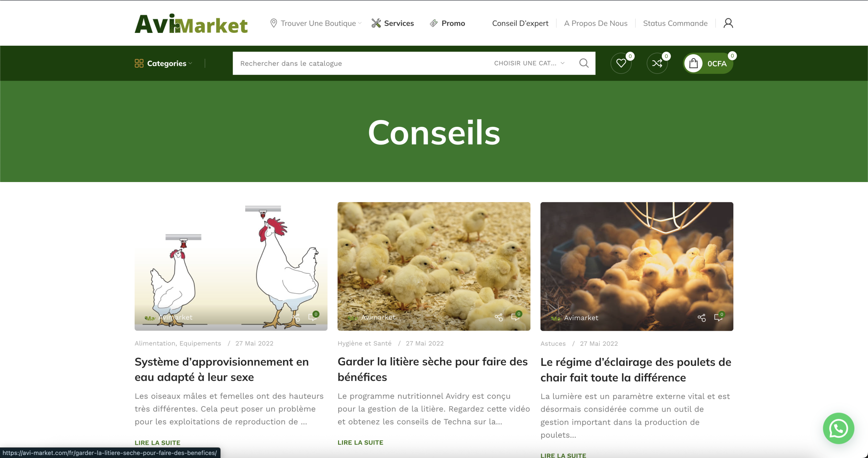Click the AviMarket logo
The width and height of the screenshot is (868, 458).
[x=191, y=24]
